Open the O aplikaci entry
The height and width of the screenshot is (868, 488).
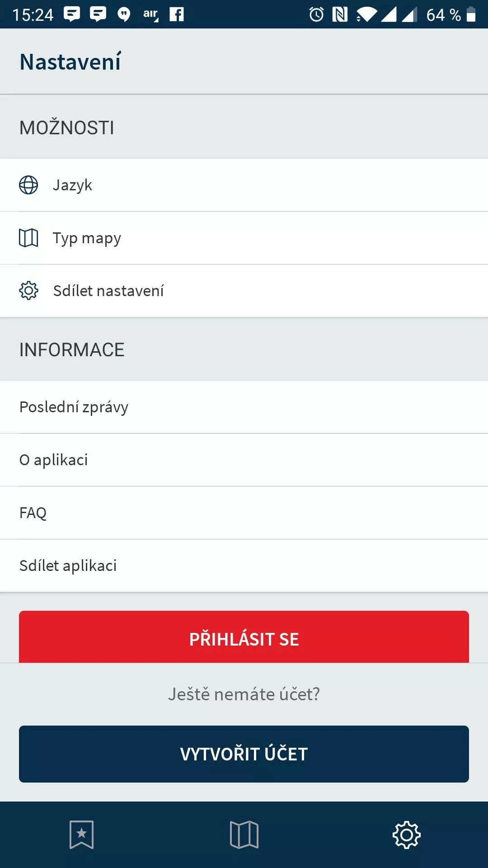[244, 460]
